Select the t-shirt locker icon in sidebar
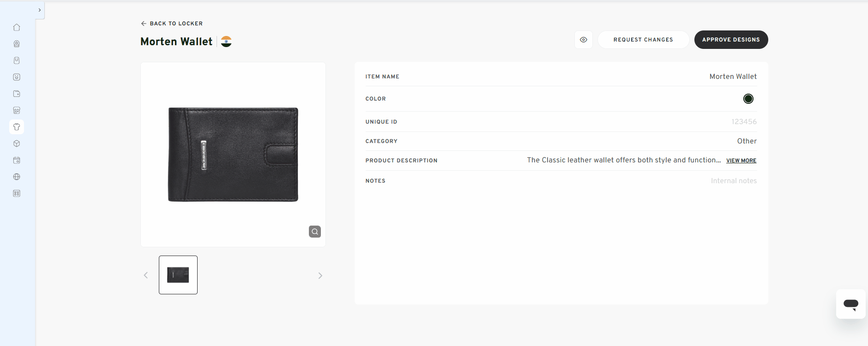The width and height of the screenshot is (868, 346). 17,127
